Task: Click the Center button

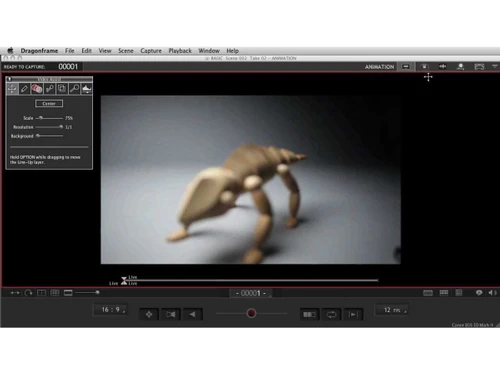Action: coord(49,104)
